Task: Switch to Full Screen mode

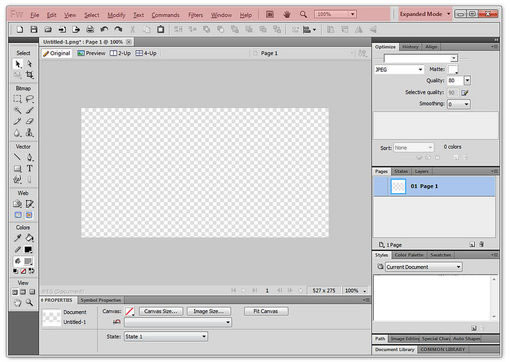Action: pyautogui.click(x=32, y=292)
